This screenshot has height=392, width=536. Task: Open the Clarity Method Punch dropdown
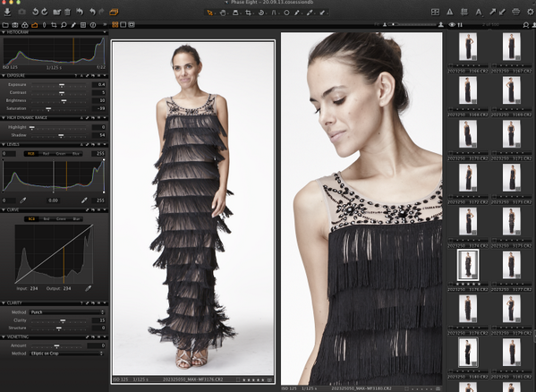[x=67, y=312]
